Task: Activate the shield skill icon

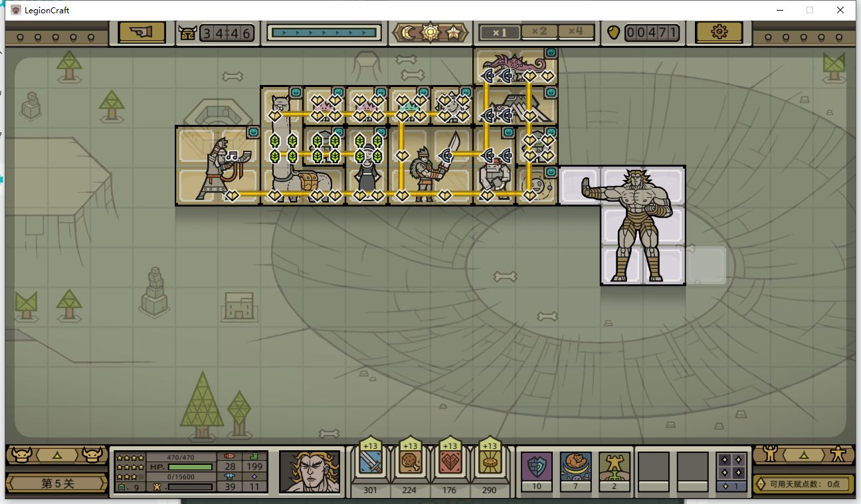Action: click(535, 466)
